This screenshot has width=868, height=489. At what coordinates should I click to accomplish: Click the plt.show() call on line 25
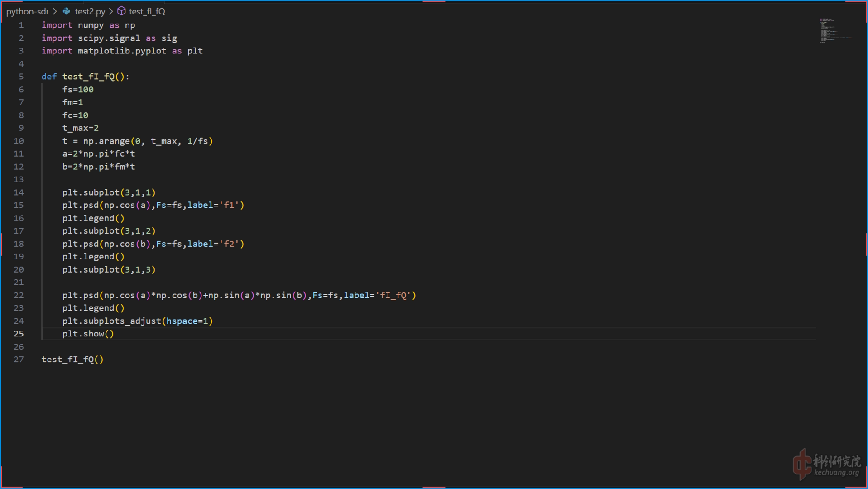88,334
